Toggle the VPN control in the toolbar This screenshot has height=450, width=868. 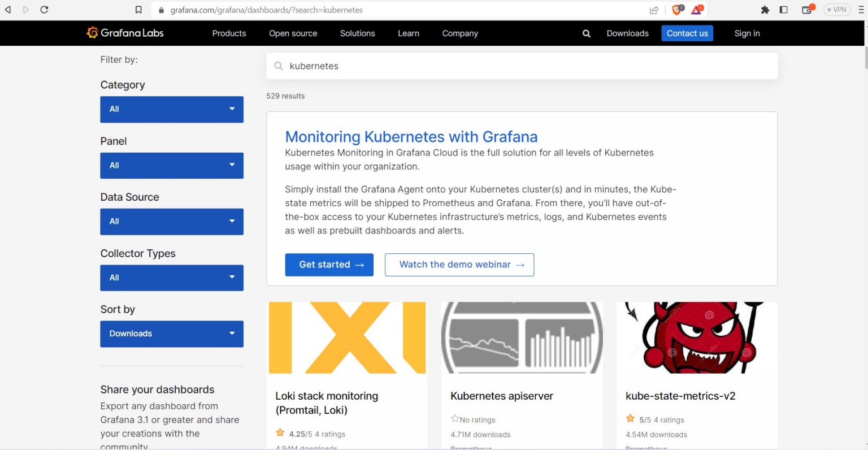click(836, 10)
